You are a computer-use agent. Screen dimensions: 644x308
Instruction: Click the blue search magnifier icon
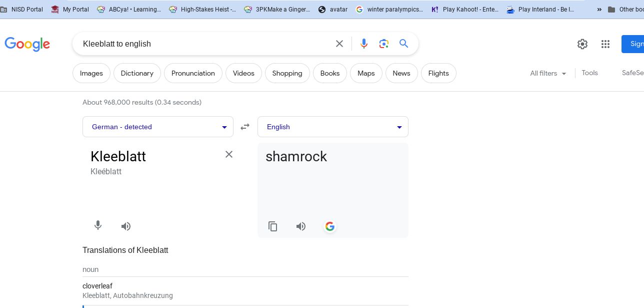(404, 44)
